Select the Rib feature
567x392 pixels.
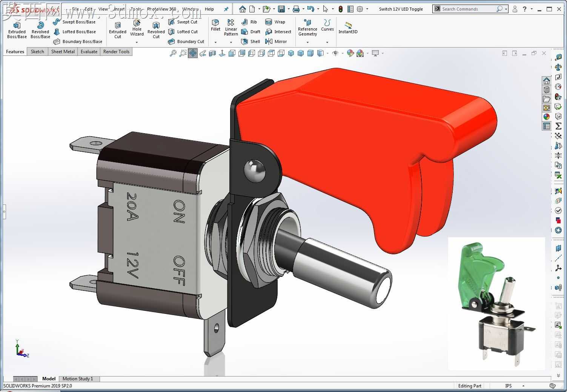click(x=249, y=22)
